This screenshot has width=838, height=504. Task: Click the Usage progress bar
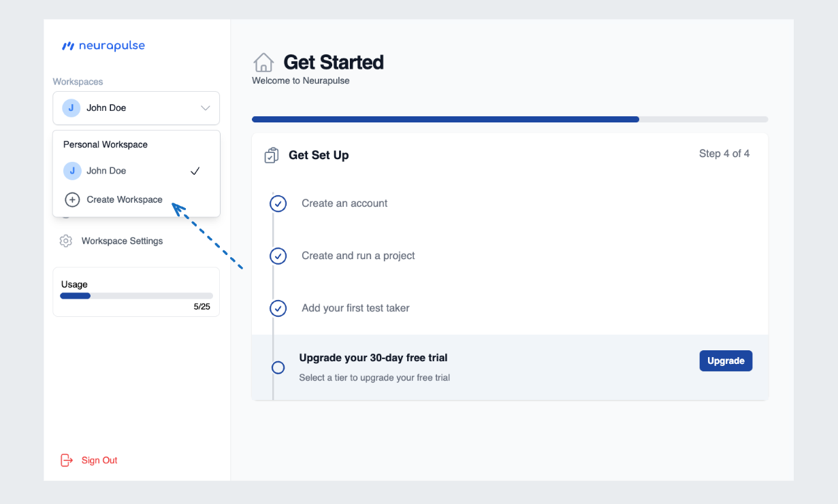tap(135, 295)
